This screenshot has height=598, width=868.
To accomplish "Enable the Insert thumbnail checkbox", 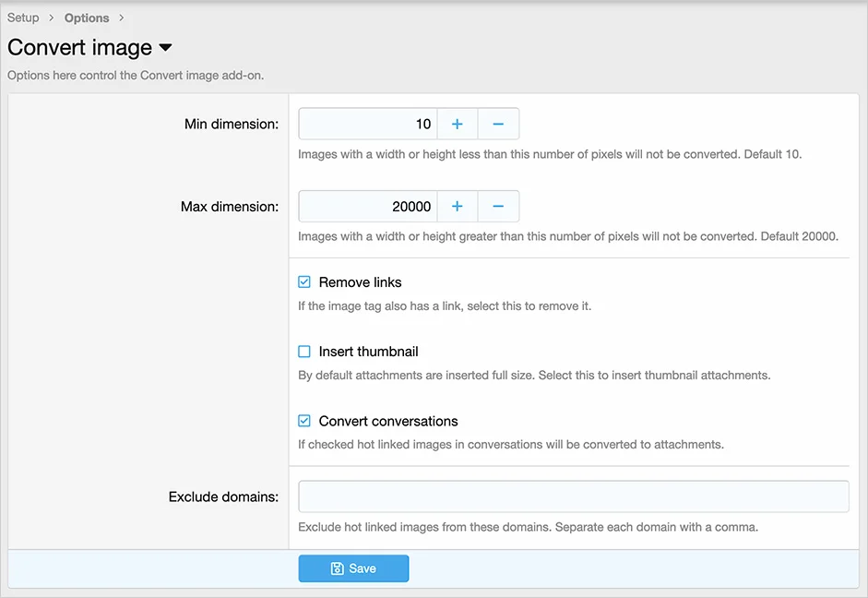I will pos(304,352).
